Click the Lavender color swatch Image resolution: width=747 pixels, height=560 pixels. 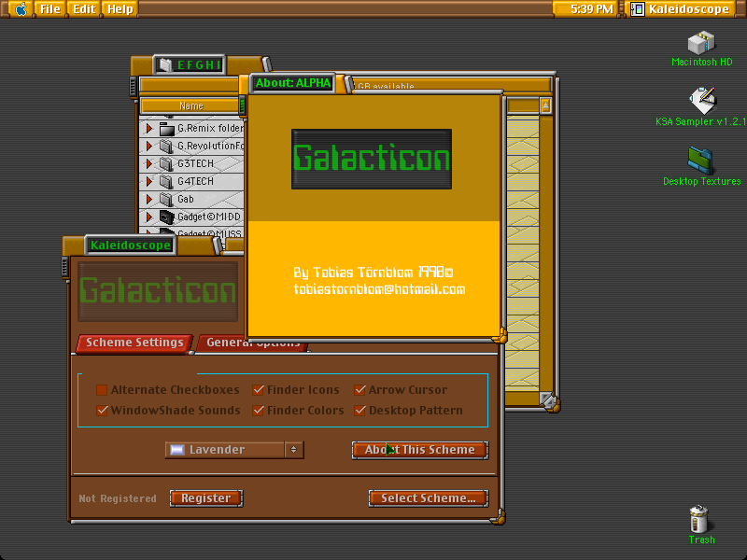click(x=177, y=450)
